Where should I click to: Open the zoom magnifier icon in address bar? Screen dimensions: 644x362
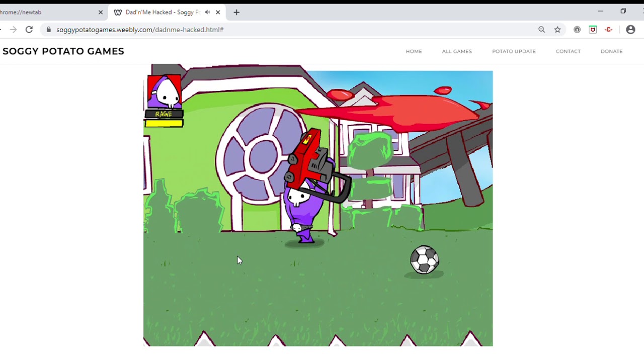[x=542, y=30]
